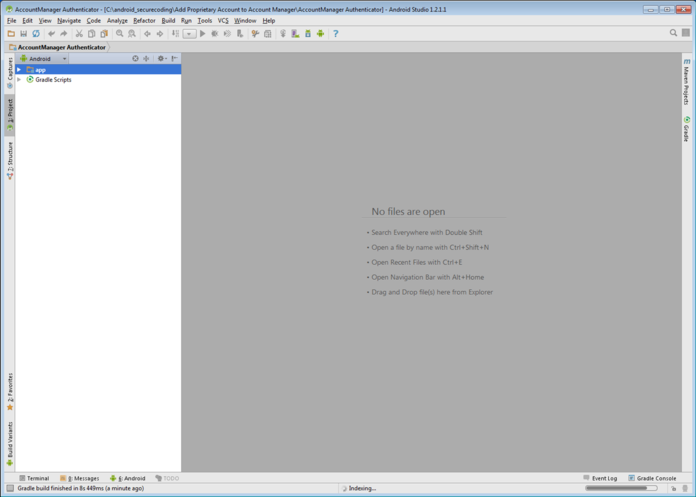Click the Project Structure icon
This screenshot has height=497, width=696.
click(x=268, y=34)
